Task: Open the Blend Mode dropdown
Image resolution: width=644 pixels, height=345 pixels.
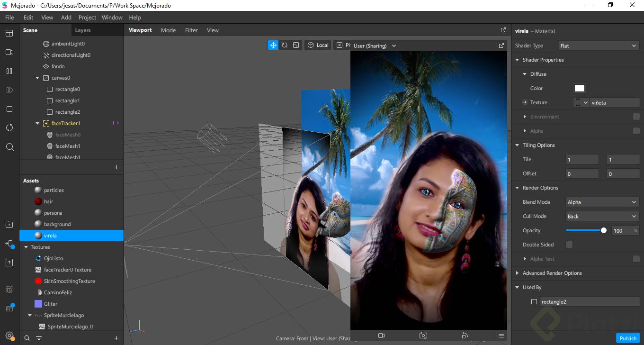Action: click(602, 202)
